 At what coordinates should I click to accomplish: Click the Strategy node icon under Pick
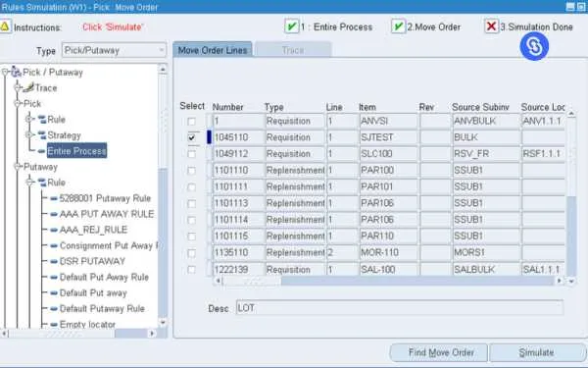41,135
